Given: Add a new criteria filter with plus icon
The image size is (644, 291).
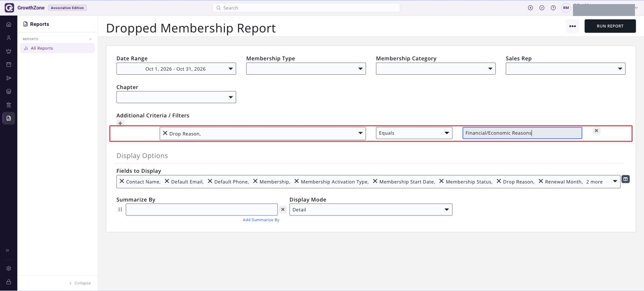Looking at the screenshot, I should (x=120, y=123).
